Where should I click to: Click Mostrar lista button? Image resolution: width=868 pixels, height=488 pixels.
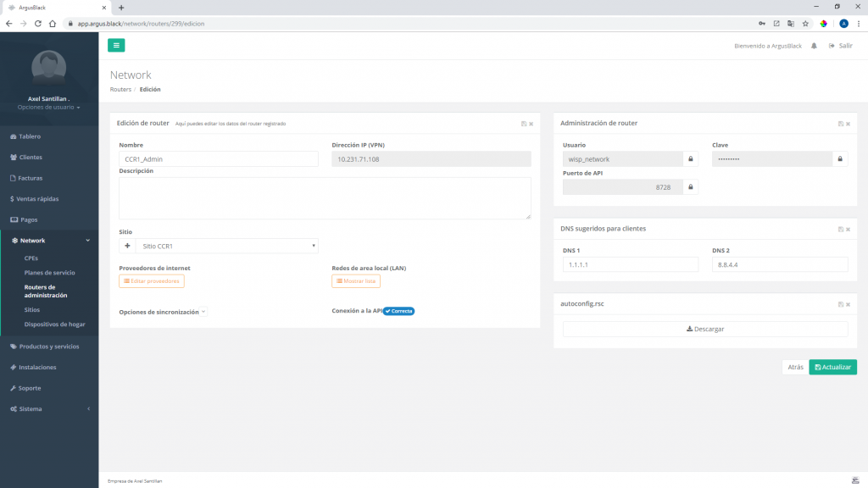coord(356,281)
